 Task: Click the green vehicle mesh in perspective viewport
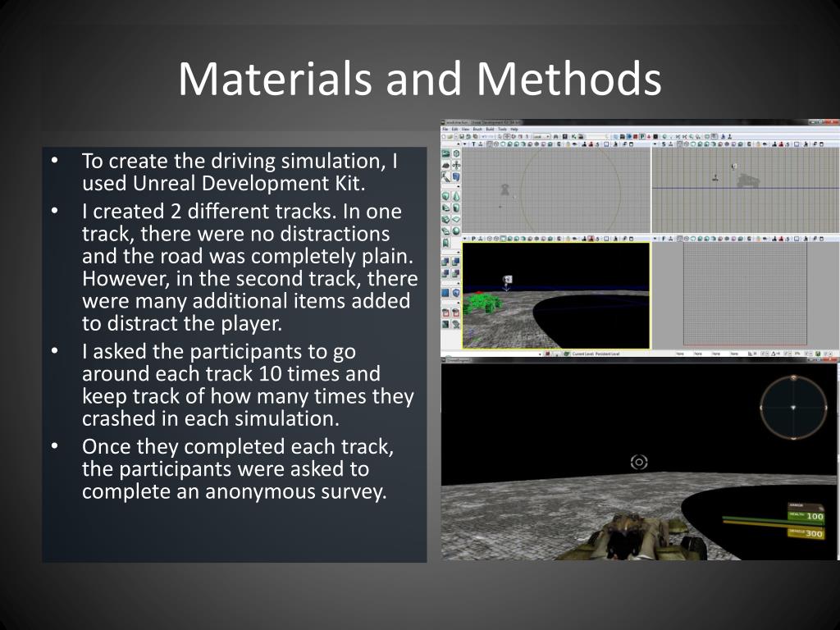(482, 304)
